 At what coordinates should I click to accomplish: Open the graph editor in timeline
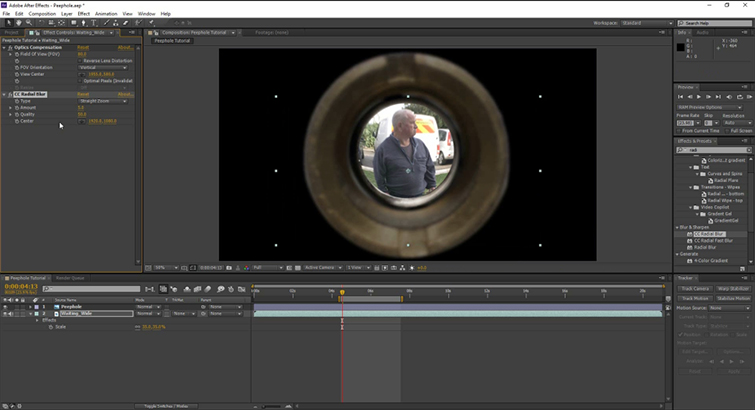click(x=242, y=289)
